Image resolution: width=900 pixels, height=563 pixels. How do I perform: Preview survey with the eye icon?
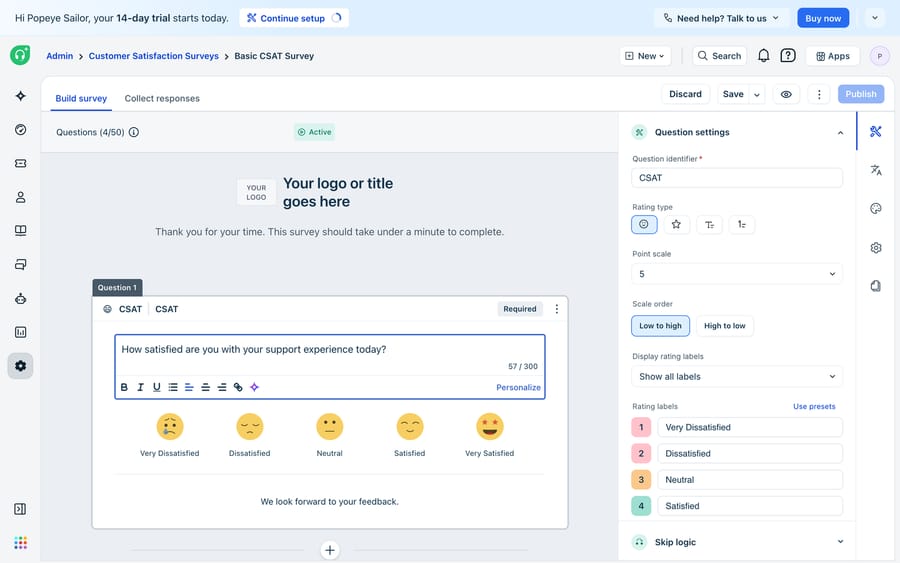786,94
